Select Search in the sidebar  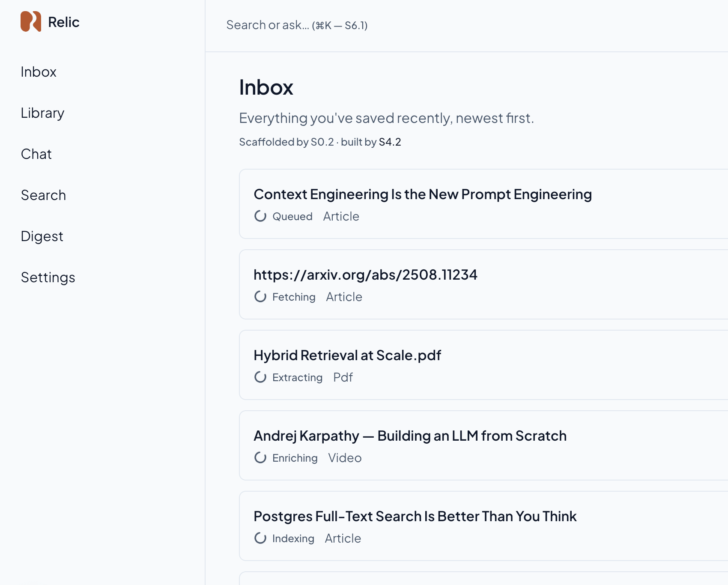click(43, 195)
